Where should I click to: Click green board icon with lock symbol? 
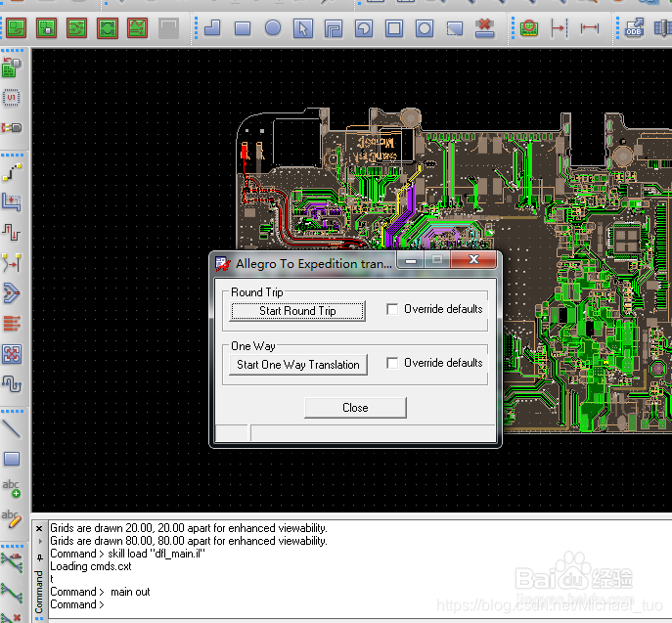coord(46,28)
